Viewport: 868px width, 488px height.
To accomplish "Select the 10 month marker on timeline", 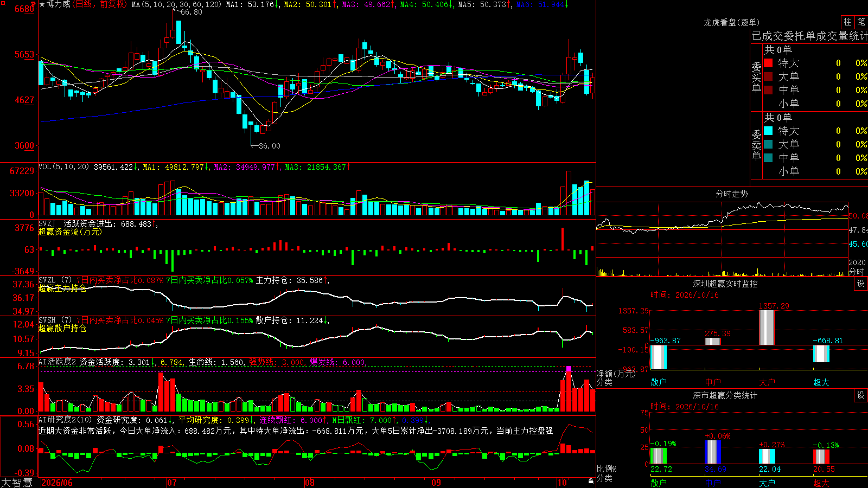I will click(x=562, y=483).
